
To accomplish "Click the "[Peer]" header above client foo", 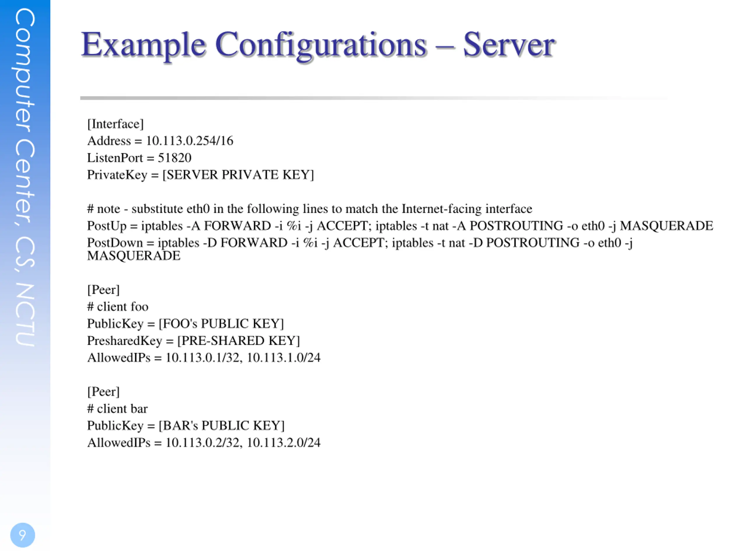I will coord(103,290).
